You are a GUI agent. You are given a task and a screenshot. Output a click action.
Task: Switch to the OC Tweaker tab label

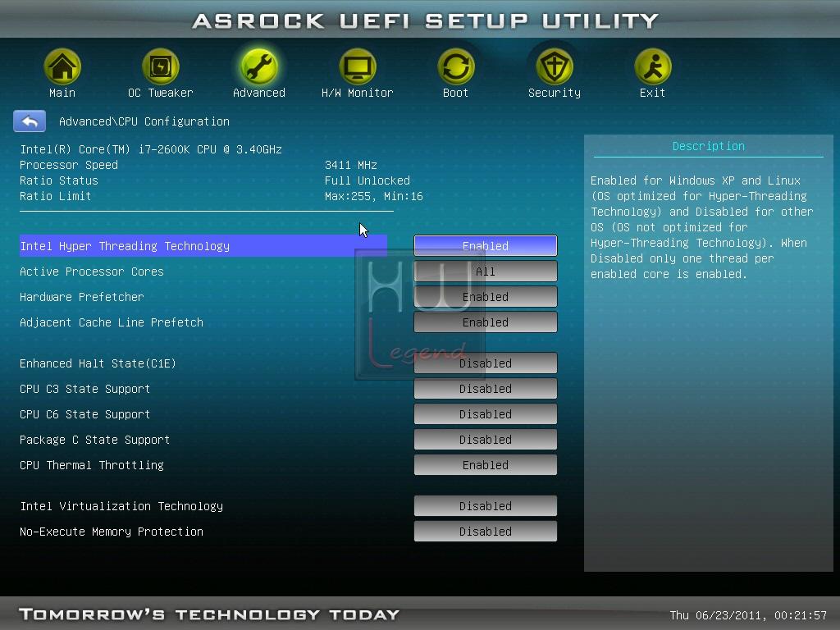point(160,93)
